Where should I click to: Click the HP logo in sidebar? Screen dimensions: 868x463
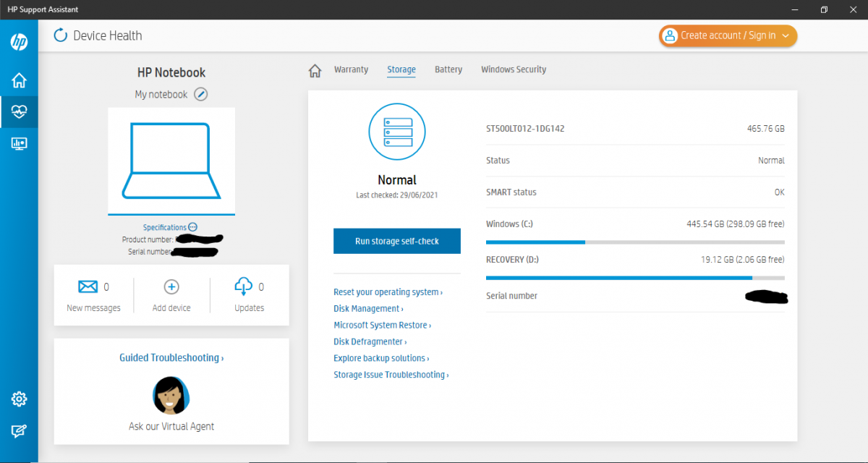click(x=19, y=42)
